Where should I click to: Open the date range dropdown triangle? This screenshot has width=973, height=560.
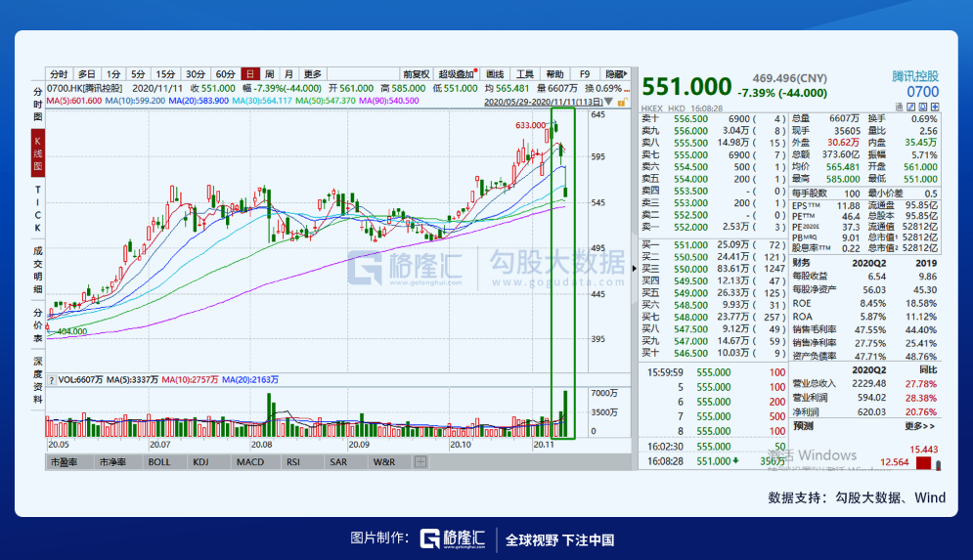coord(609,102)
